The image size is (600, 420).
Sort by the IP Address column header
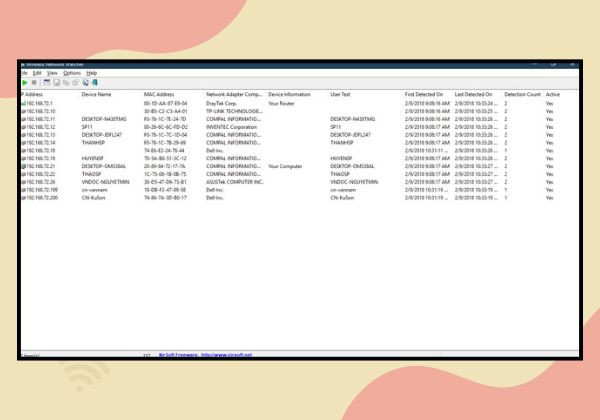point(32,94)
